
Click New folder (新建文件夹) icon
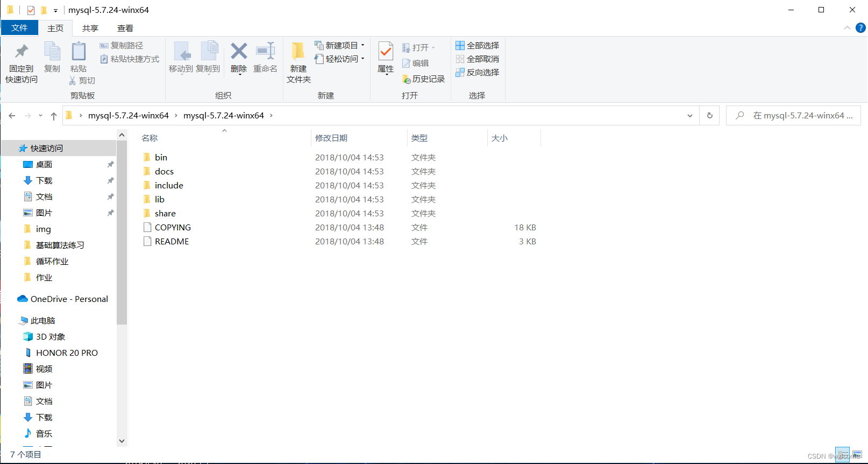[298, 52]
